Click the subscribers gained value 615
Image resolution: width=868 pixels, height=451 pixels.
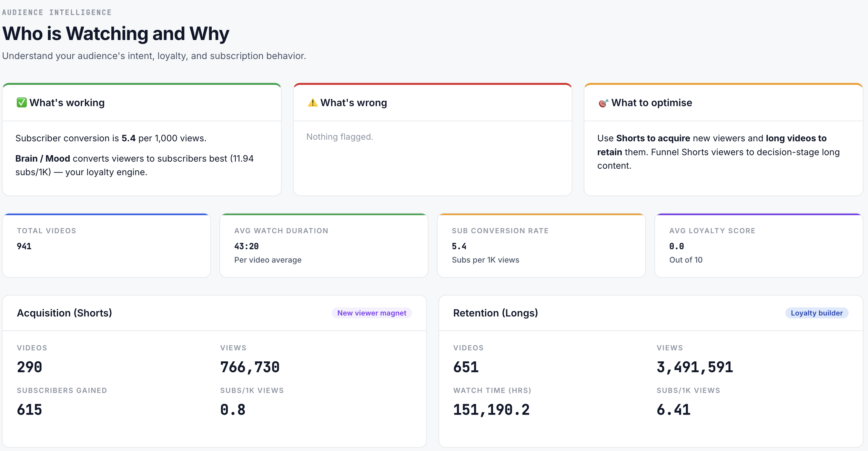pyautogui.click(x=30, y=410)
